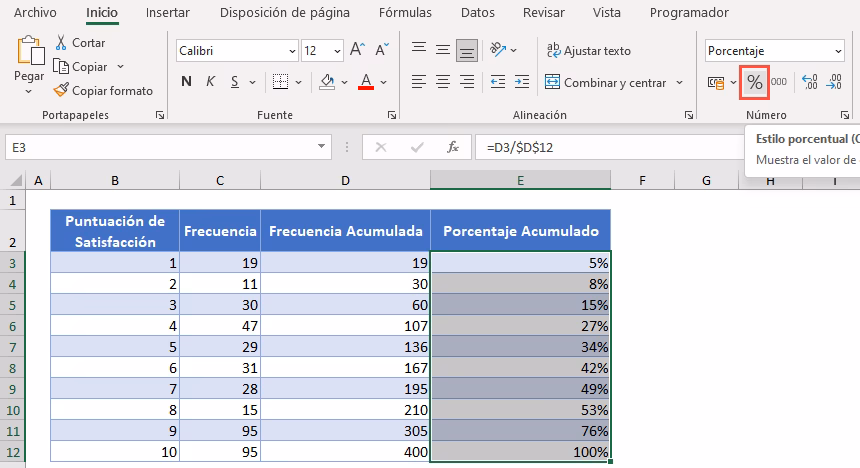Select row 6 header
860x468 pixels.
click(12, 326)
